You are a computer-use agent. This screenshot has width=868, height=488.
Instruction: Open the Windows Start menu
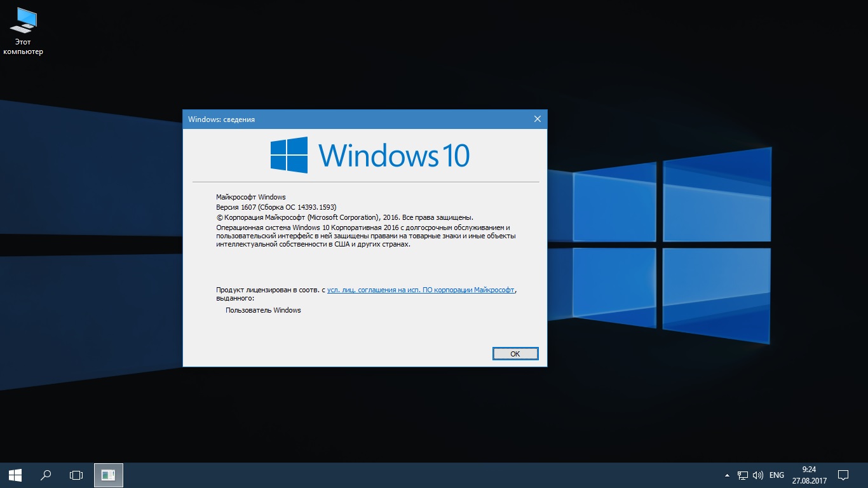[x=15, y=475]
